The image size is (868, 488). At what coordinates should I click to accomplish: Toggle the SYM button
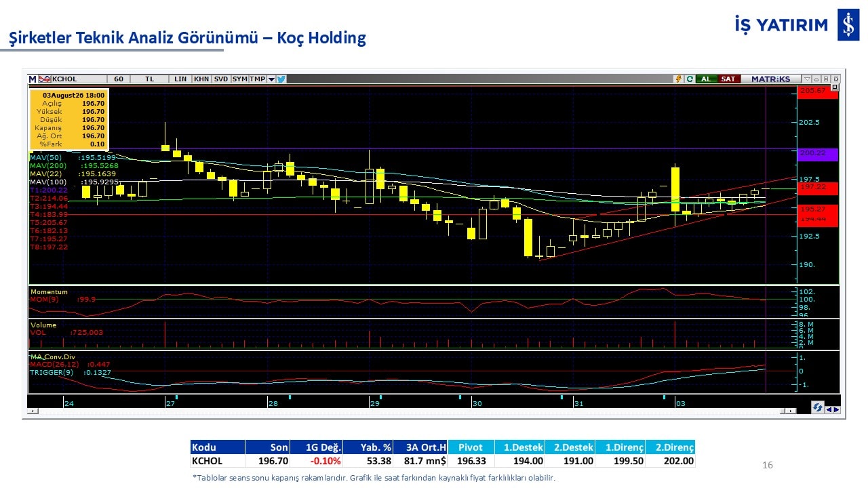click(x=239, y=79)
